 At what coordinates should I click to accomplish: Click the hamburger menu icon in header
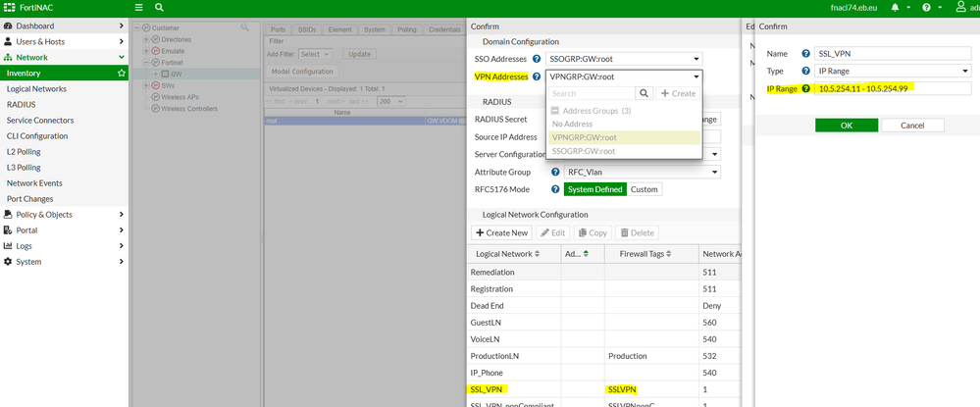point(139,7)
